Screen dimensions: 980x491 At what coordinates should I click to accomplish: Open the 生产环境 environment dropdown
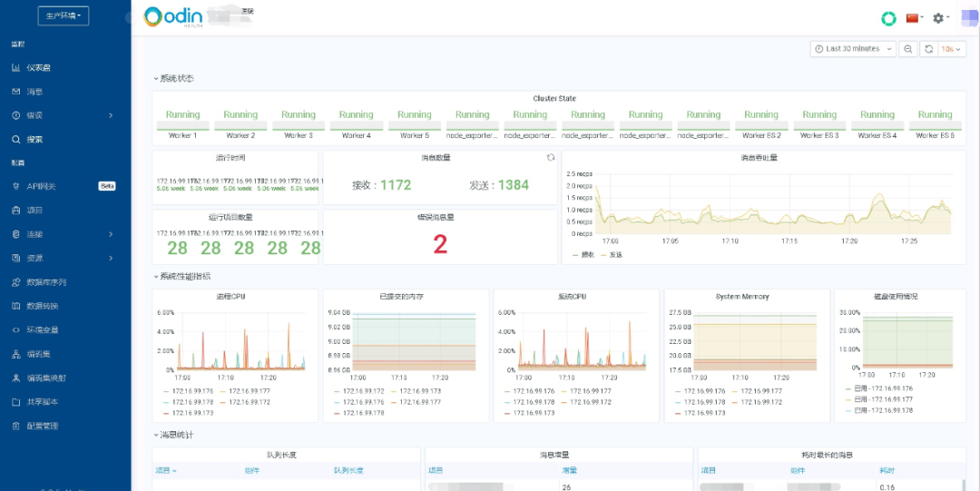[63, 15]
